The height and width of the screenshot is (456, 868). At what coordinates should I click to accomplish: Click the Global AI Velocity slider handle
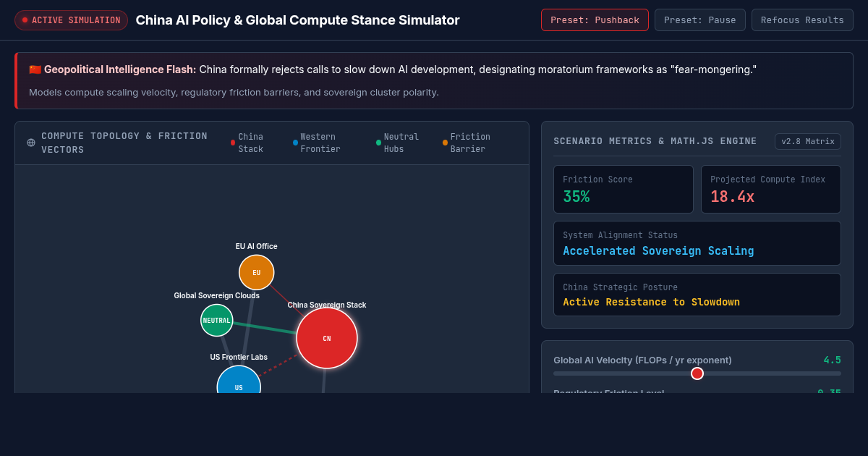tap(697, 373)
